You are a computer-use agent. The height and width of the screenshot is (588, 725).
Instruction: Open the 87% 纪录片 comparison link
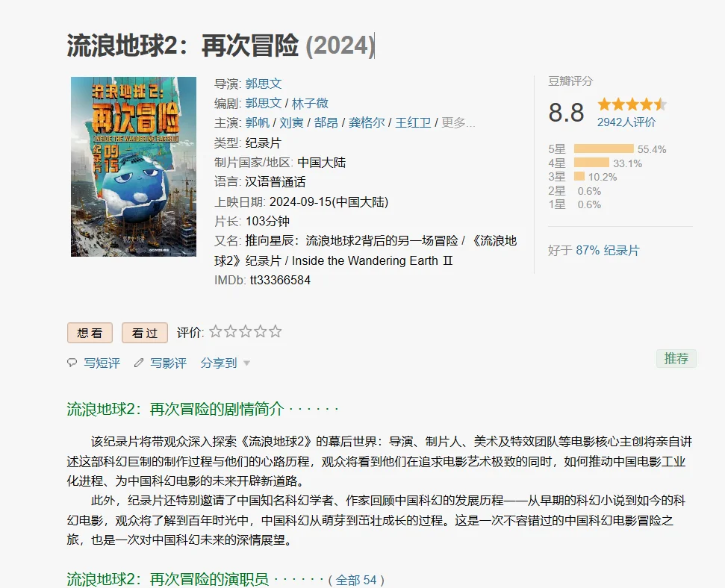tap(608, 251)
